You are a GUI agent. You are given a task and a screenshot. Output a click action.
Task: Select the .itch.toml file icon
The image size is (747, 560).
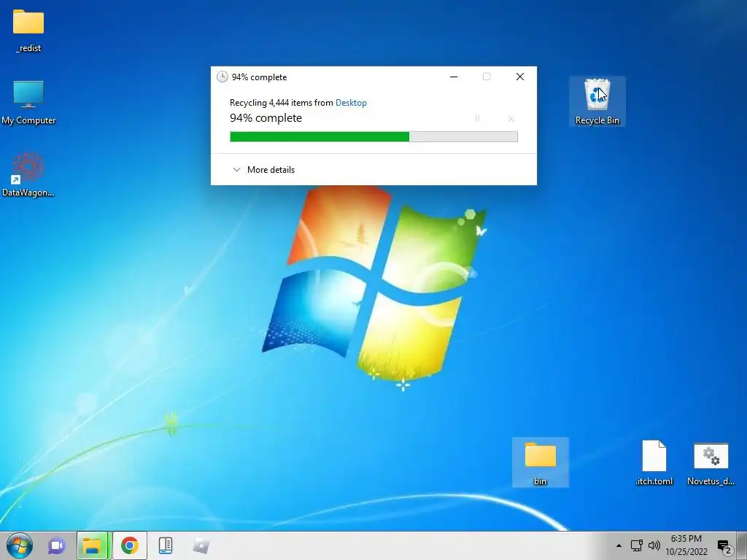(x=654, y=462)
